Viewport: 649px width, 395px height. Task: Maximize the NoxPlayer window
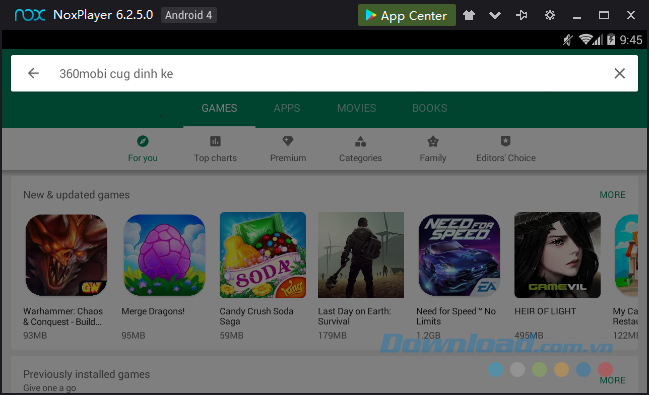point(604,15)
